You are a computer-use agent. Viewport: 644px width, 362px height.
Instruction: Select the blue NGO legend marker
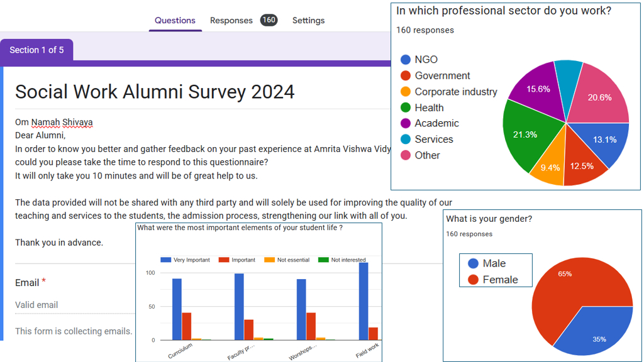[x=404, y=59]
